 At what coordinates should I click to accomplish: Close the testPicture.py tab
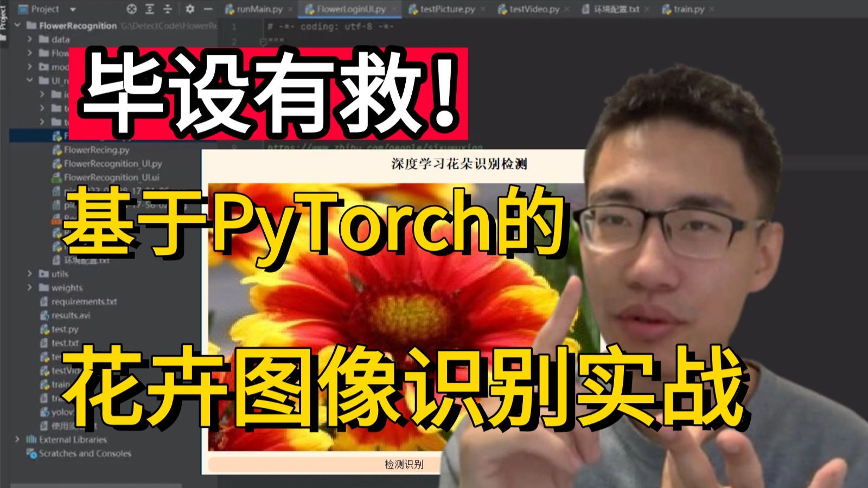(482, 10)
